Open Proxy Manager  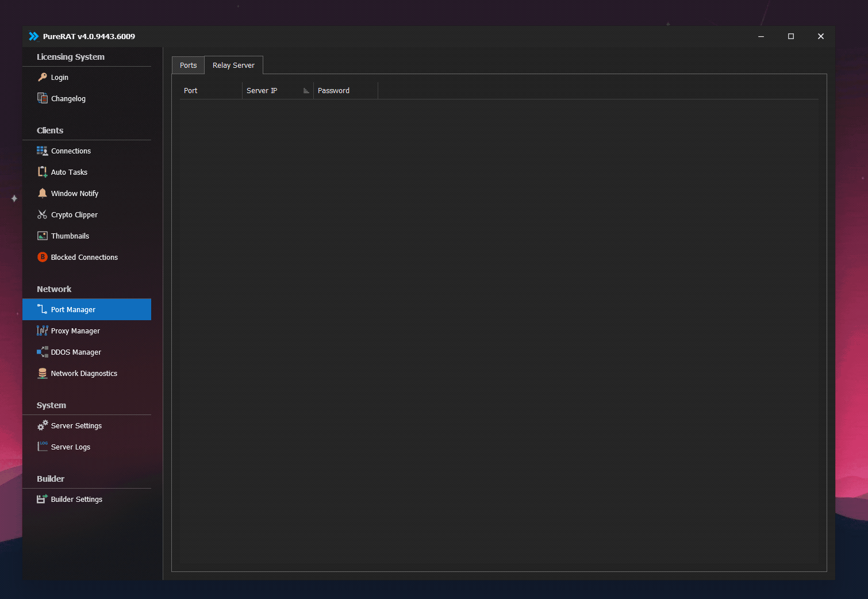(87, 331)
